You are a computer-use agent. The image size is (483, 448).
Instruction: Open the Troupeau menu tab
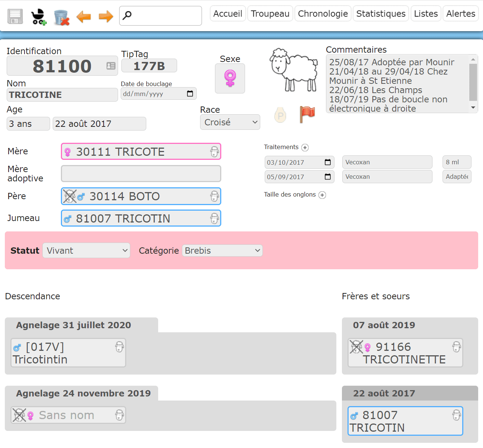tap(270, 14)
